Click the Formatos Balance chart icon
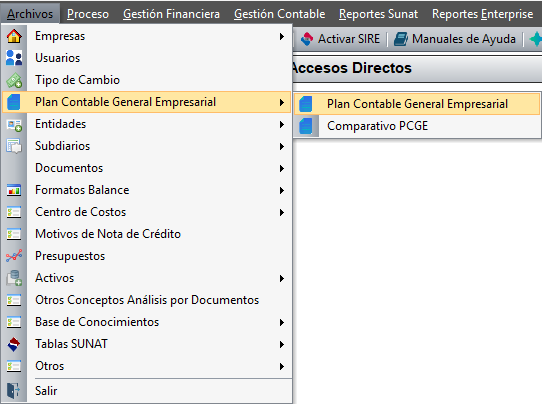542x404 pixels. [x=14, y=190]
